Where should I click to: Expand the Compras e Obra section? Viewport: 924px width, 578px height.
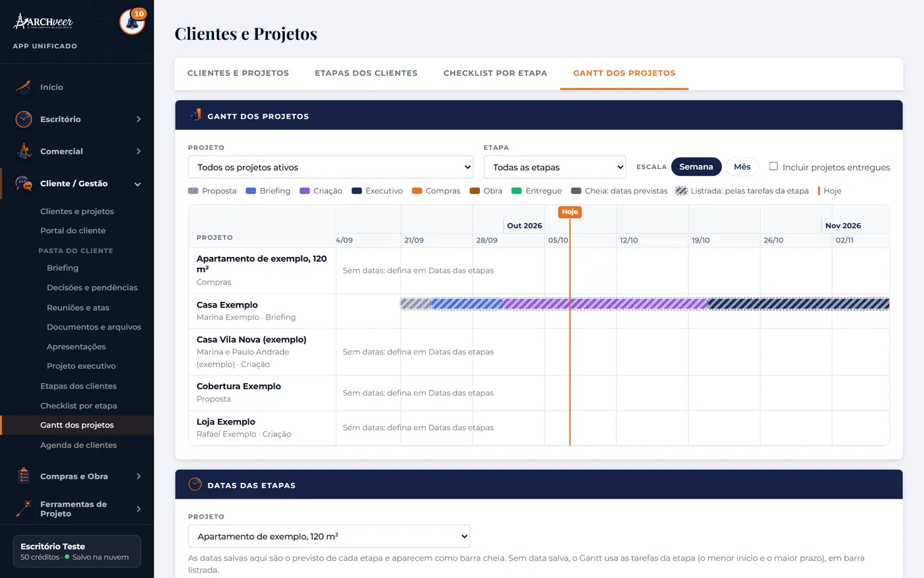[139, 476]
